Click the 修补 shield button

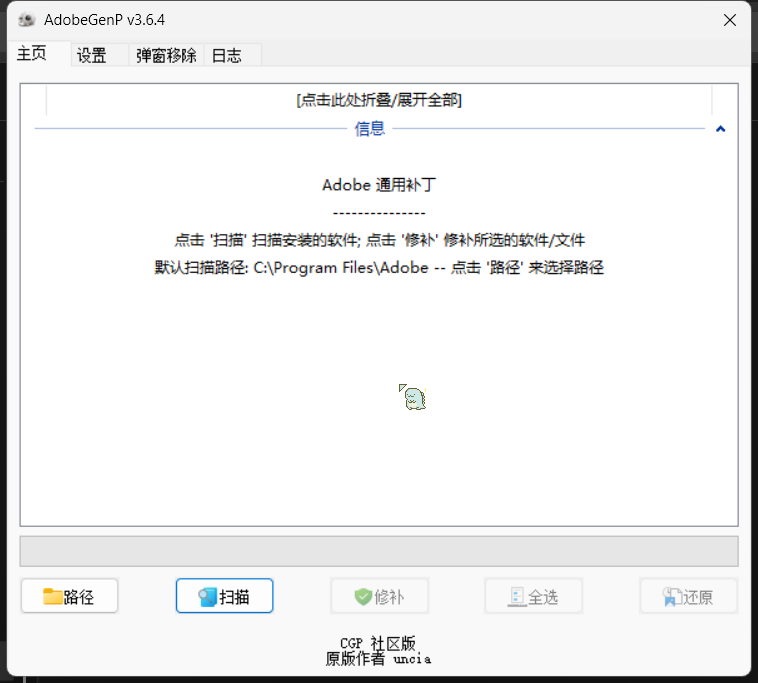tap(379, 596)
